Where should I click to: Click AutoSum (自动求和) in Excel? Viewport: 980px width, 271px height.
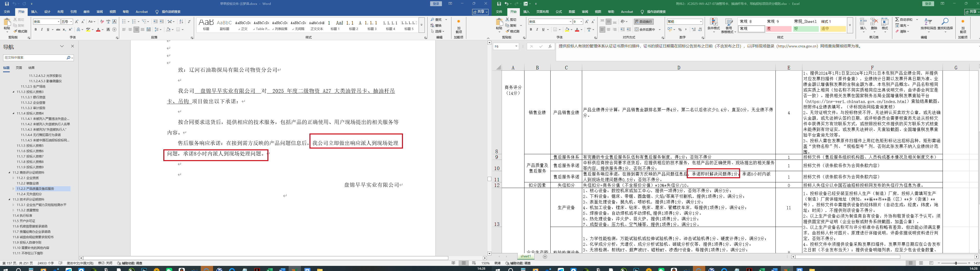904,20
